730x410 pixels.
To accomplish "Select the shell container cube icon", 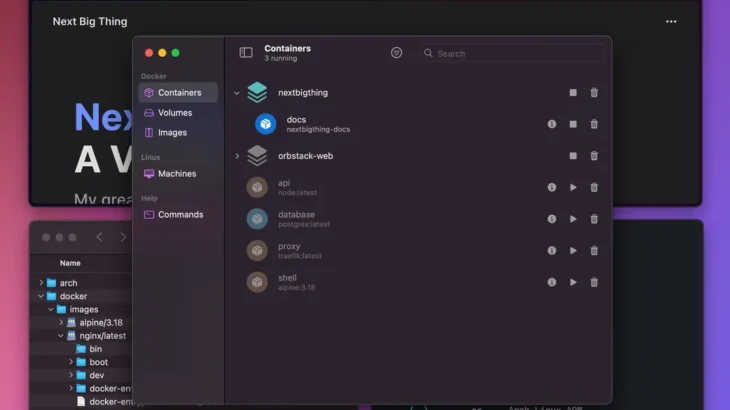I will tap(257, 282).
